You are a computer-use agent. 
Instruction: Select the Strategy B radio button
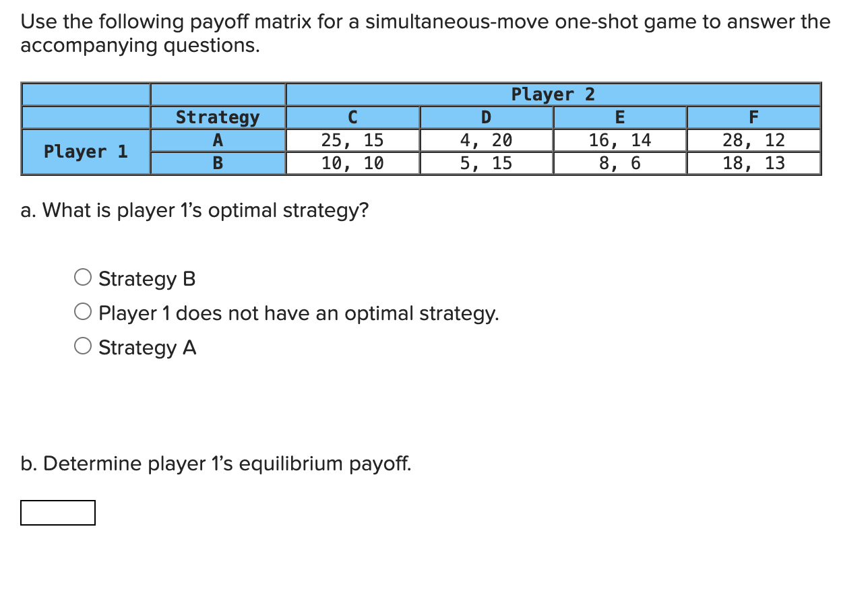pyautogui.click(x=82, y=276)
